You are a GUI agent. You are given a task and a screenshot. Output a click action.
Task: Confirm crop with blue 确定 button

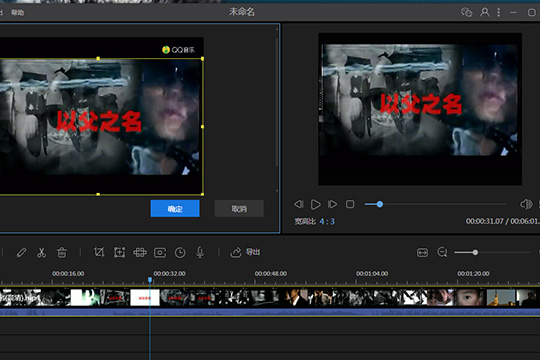pos(175,208)
